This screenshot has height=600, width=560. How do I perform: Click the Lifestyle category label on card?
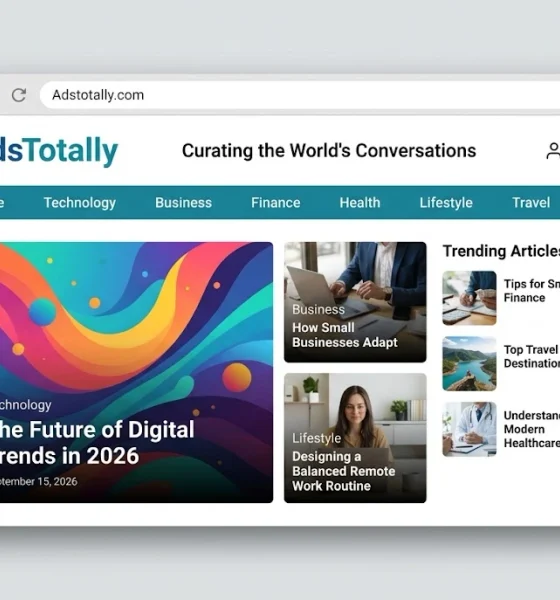(316, 438)
